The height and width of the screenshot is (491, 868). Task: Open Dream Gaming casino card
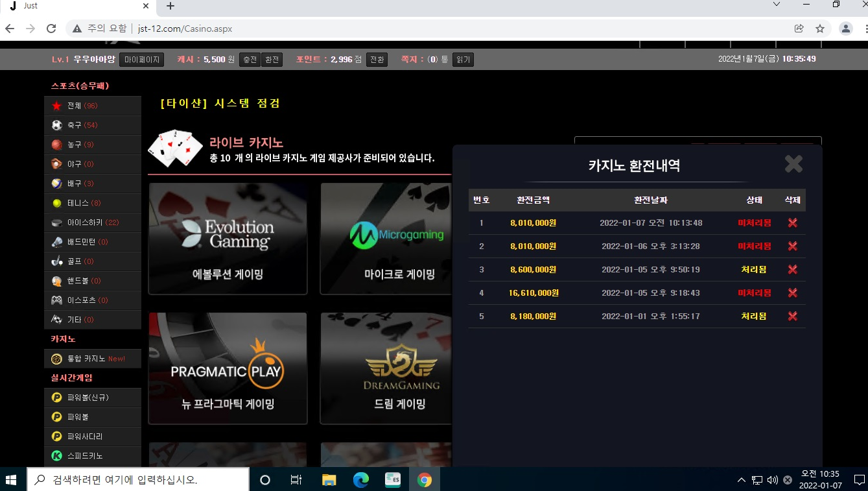pos(386,368)
